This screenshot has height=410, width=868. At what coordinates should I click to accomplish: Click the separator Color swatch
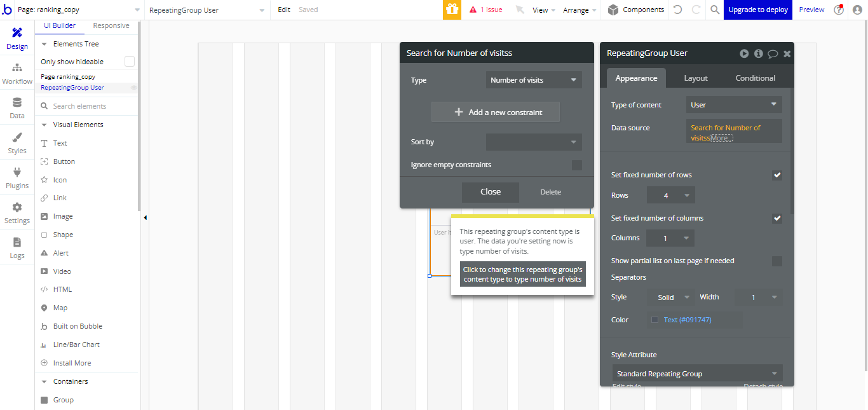pyautogui.click(x=654, y=320)
